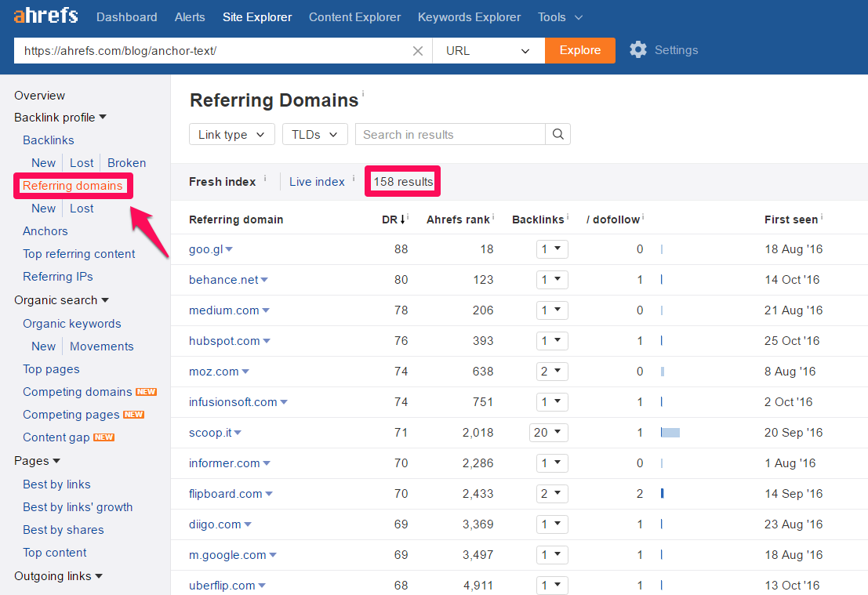Open Broken backlinks link
Image resolution: width=868 pixels, height=595 pixels.
tap(127, 163)
